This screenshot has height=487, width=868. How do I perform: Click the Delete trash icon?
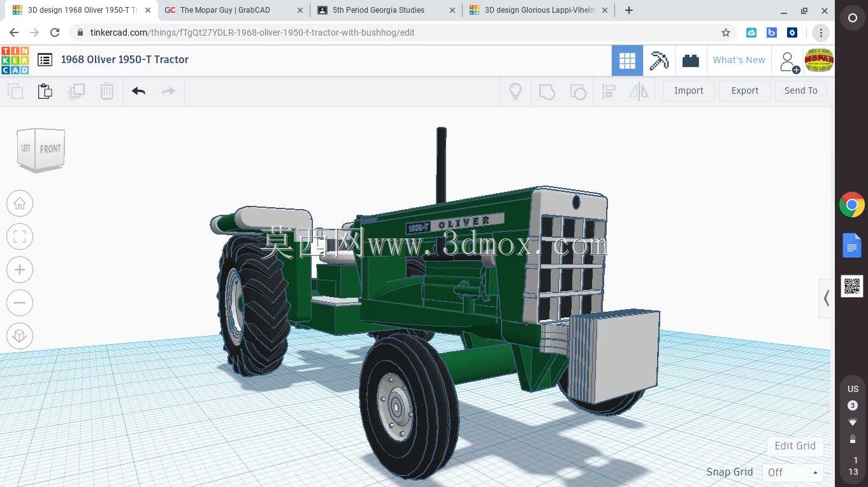point(106,91)
